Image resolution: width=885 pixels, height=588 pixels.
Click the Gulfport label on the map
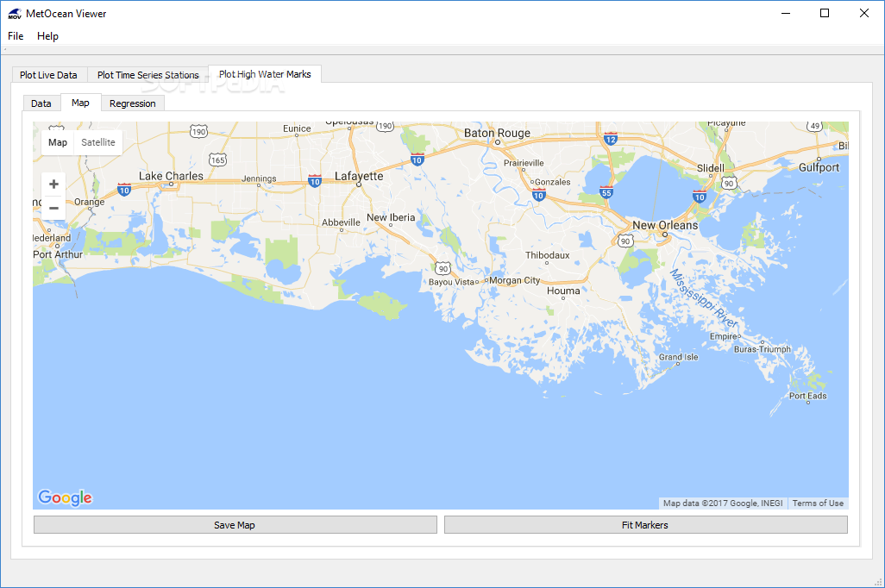pyautogui.click(x=819, y=167)
